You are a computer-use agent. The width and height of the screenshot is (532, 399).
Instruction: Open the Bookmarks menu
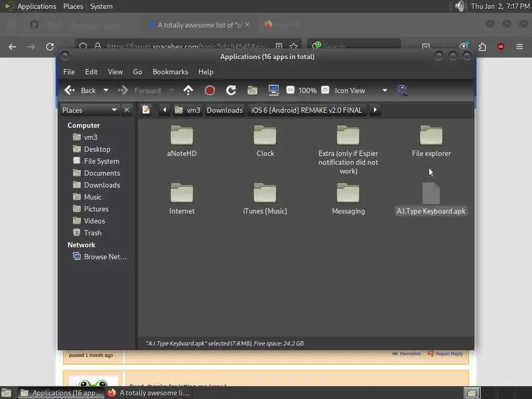[x=170, y=72]
